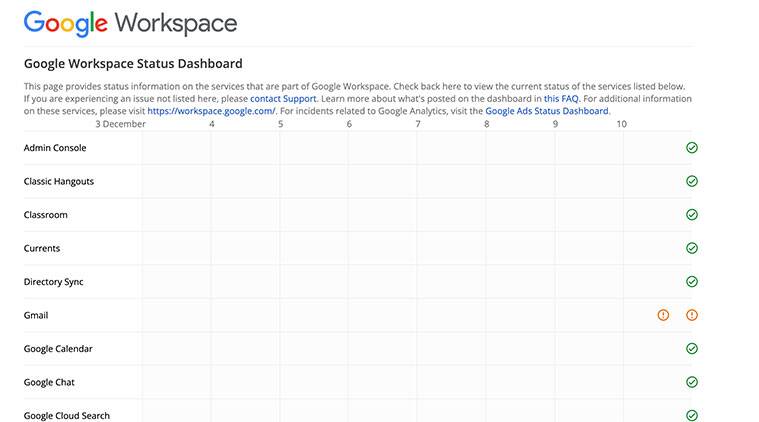This screenshot has height=422, width=759.
Task: Click the date column header 7
Action: [x=418, y=124]
